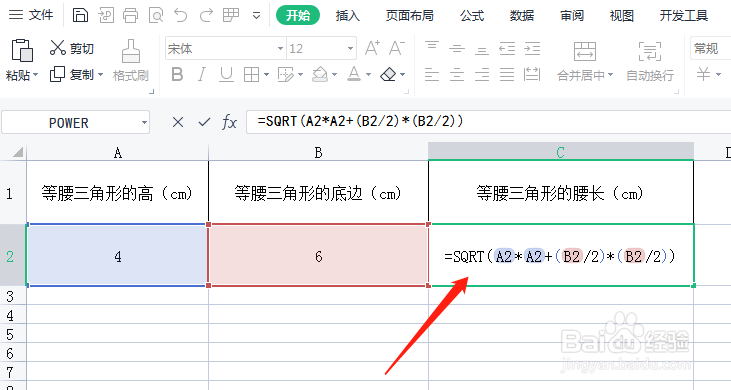Increase font size with A+ icon

coord(372,48)
